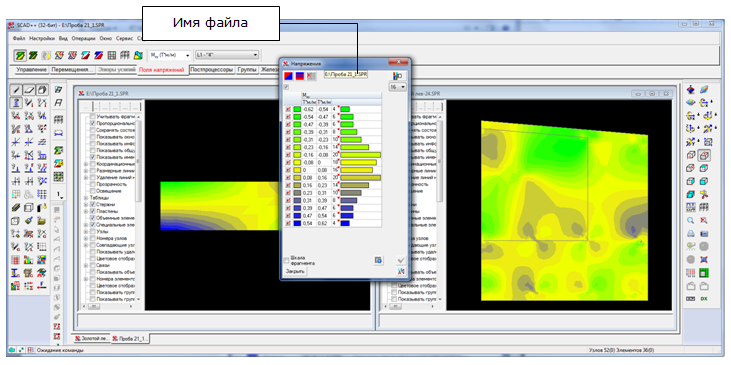Click the color palette icon in the Напряжения dialog

tap(397, 76)
